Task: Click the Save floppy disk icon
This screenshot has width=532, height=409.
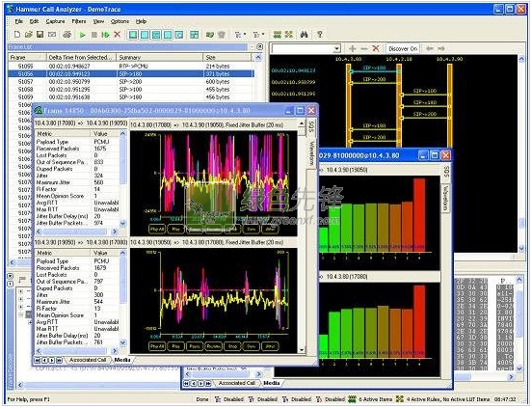Action: [x=40, y=35]
